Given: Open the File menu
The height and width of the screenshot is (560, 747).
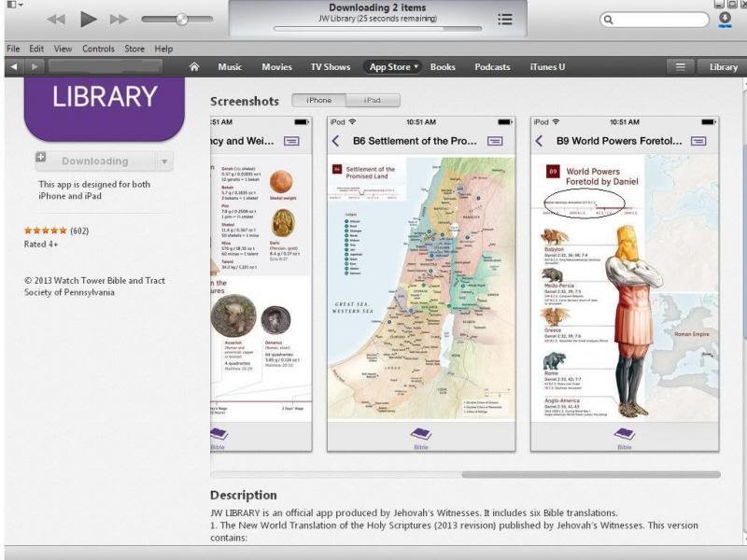Looking at the screenshot, I should 13,49.
